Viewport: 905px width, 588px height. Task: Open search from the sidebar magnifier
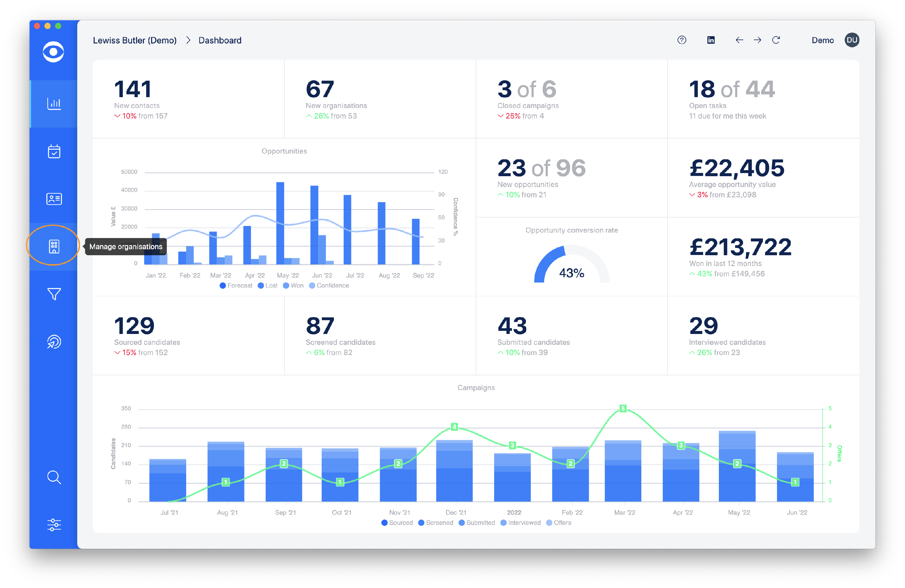tap(54, 478)
